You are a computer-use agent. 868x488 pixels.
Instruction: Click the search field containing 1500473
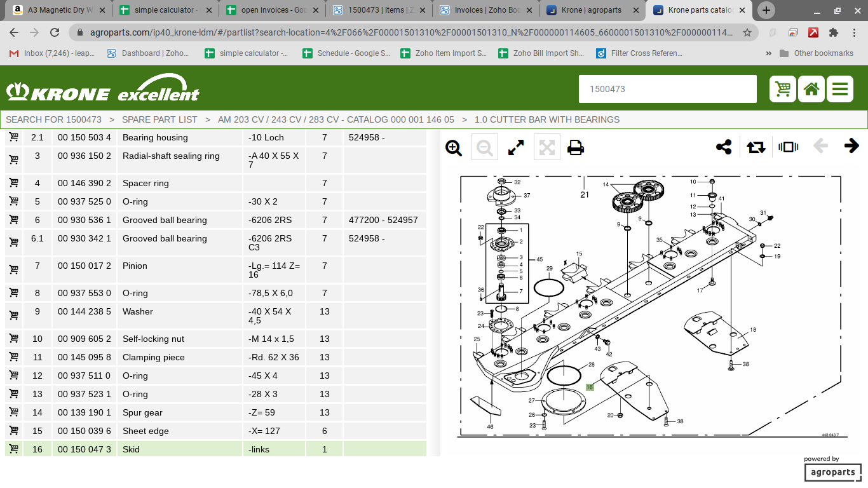click(x=668, y=89)
